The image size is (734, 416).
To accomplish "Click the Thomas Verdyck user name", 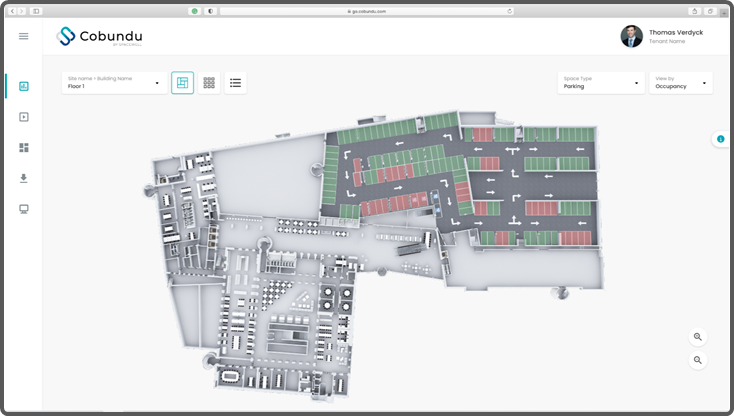I will [x=676, y=32].
